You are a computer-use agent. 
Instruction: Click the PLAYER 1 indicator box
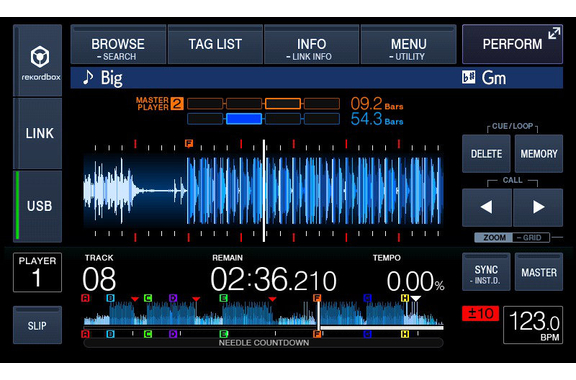click(37, 272)
